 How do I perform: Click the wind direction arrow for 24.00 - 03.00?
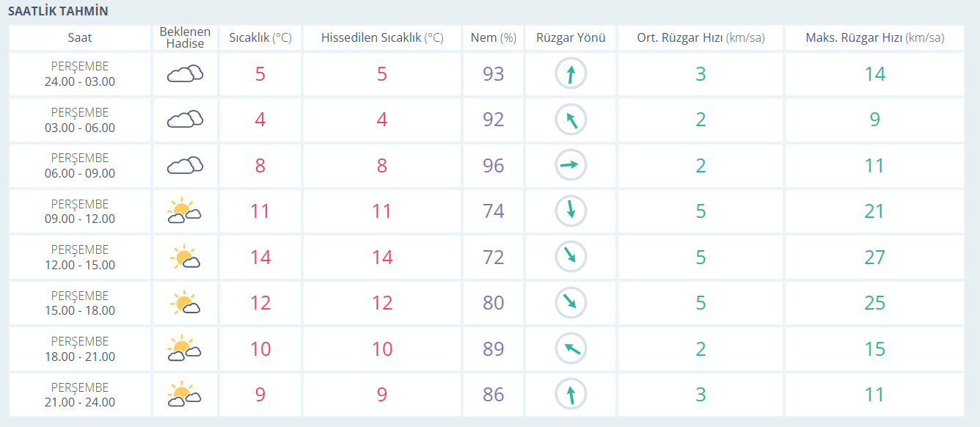tap(571, 74)
